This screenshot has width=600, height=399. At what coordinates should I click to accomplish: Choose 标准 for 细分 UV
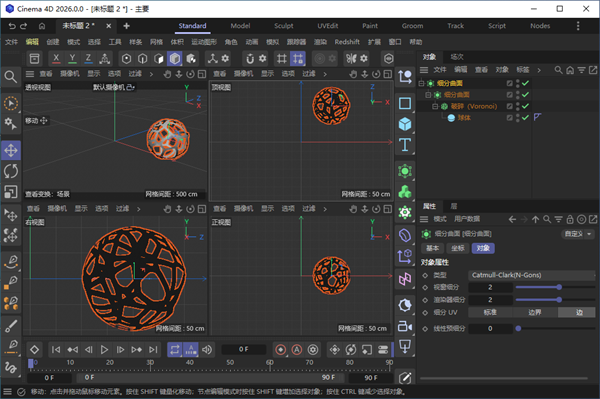[x=490, y=313]
